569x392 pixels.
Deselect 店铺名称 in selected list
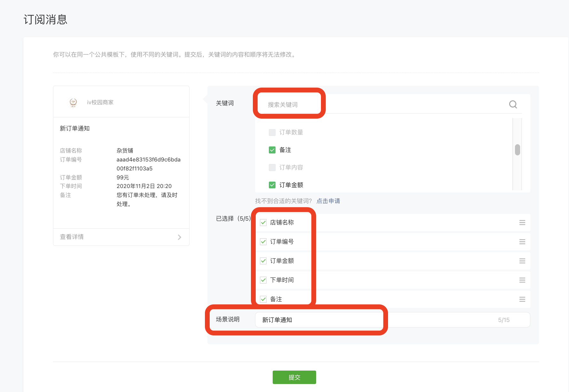[x=263, y=223]
